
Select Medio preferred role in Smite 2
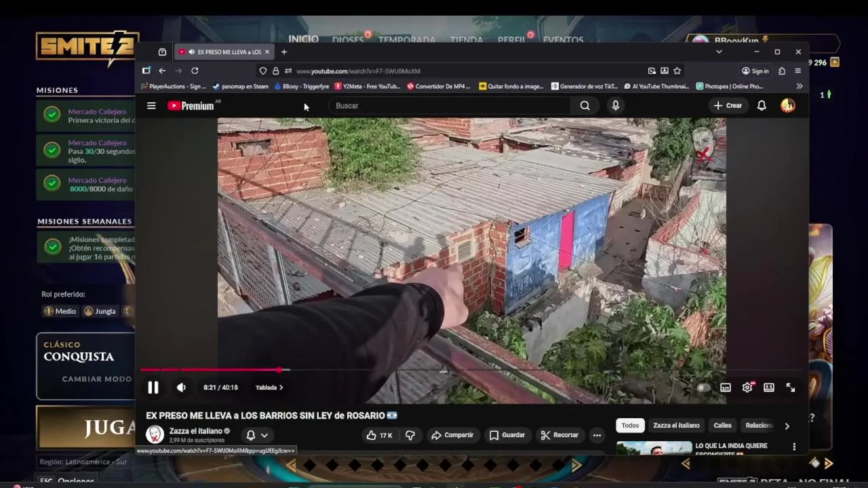(60, 311)
